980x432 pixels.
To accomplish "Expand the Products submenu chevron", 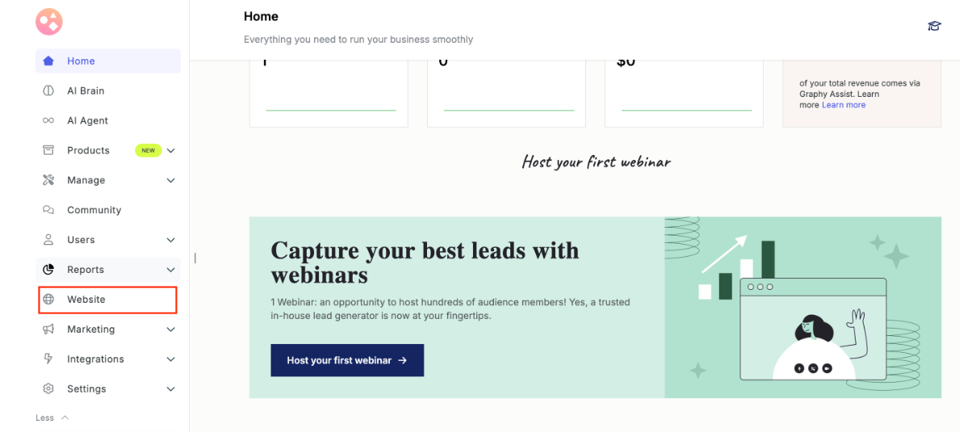I will [171, 151].
